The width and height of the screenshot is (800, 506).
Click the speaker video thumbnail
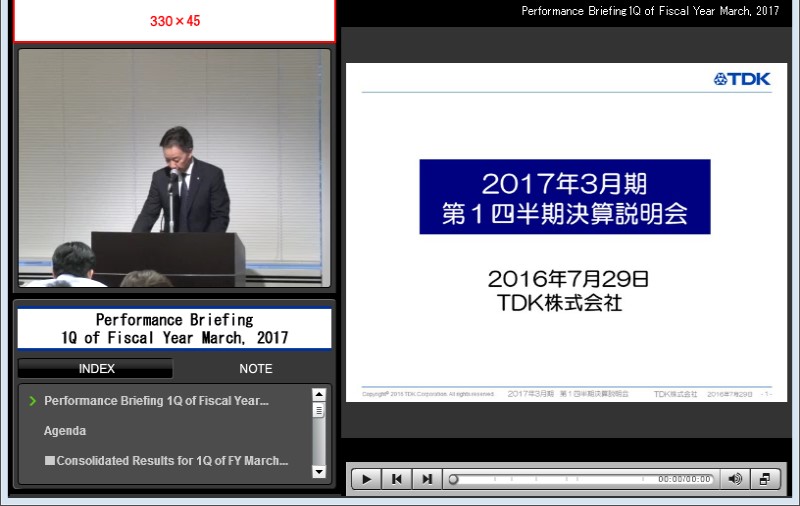pos(174,168)
